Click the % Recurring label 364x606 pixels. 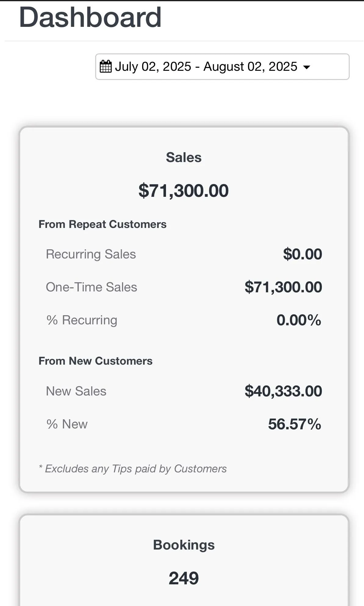pyautogui.click(x=82, y=320)
